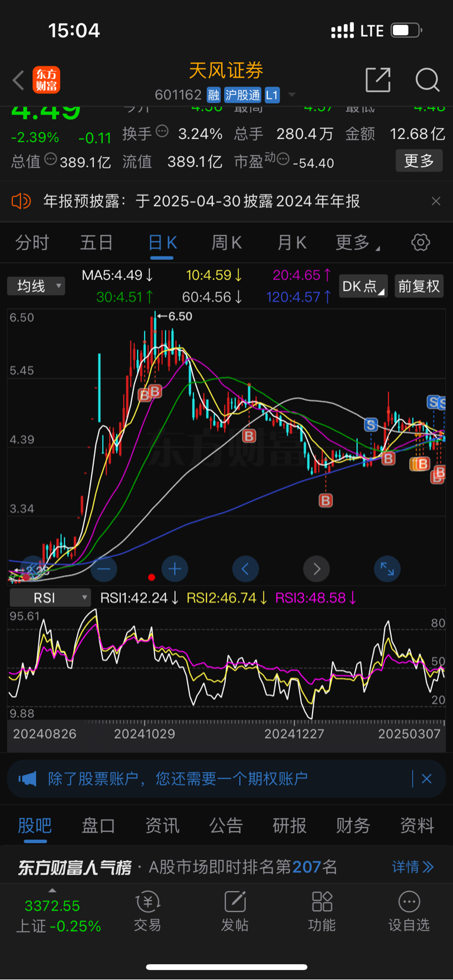Open the search magnifier icon

pos(427,80)
